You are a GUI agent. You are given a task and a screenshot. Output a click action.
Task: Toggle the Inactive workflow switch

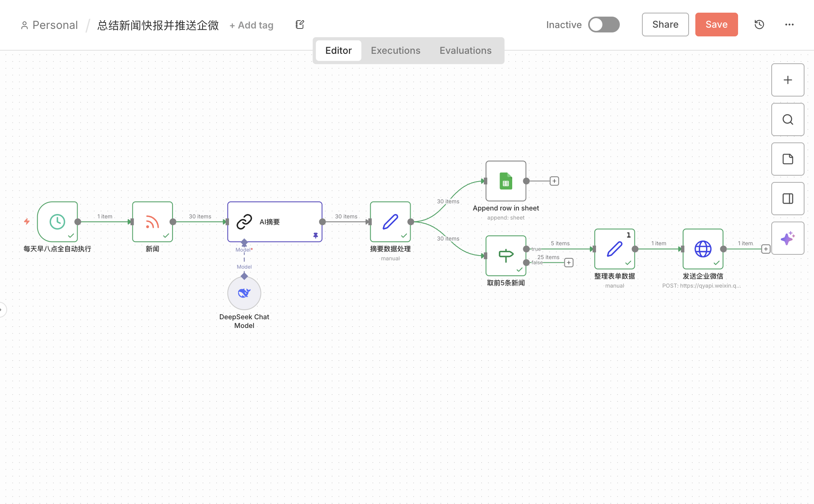click(x=604, y=25)
